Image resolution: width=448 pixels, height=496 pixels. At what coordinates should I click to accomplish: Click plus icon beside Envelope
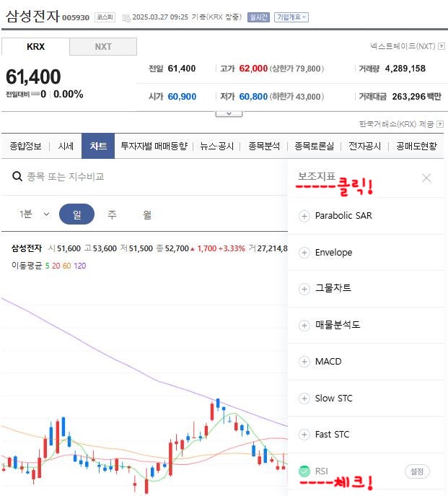[x=304, y=253]
